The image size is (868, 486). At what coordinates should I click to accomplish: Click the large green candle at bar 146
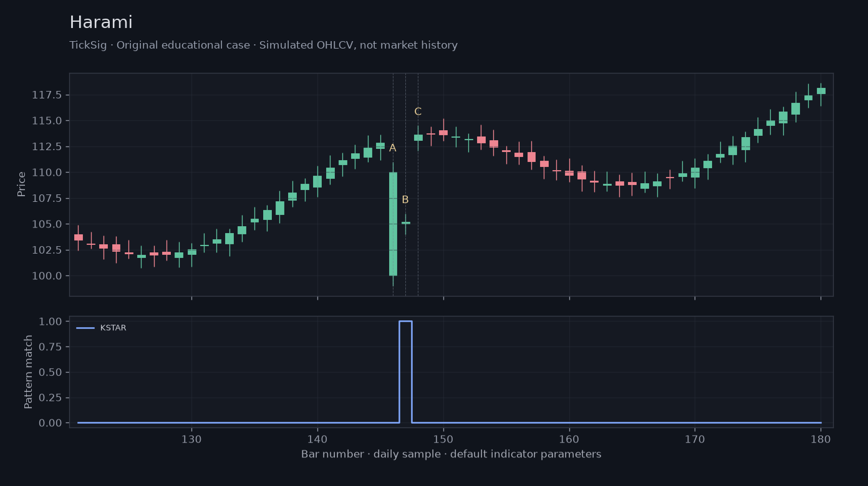pyautogui.click(x=393, y=224)
